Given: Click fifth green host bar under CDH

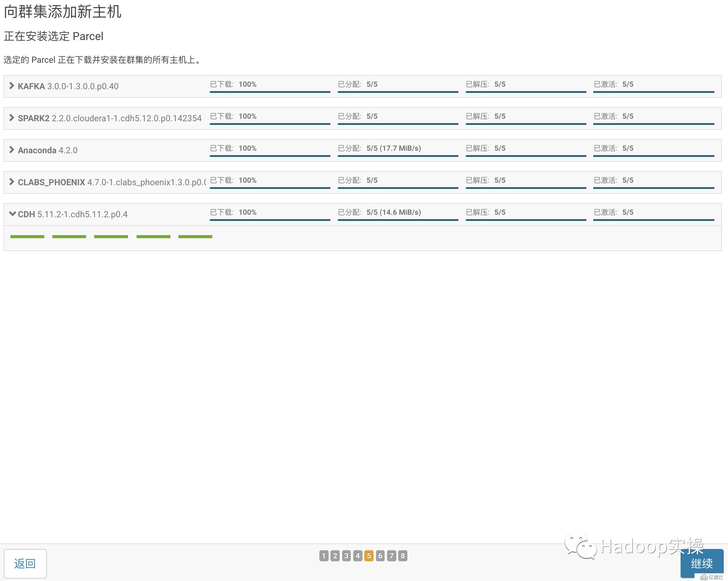Looking at the screenshot, I should tap(195, 236).
